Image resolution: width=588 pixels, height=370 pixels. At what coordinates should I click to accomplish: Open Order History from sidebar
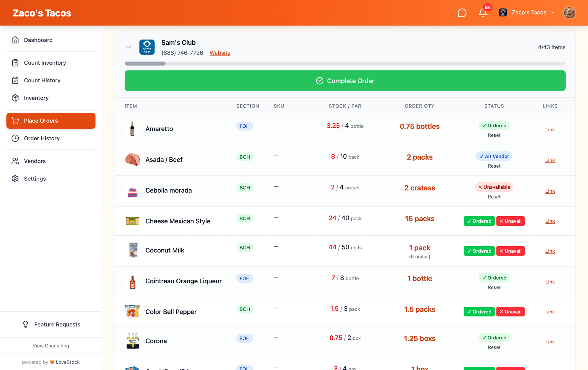tap(42, 138)
